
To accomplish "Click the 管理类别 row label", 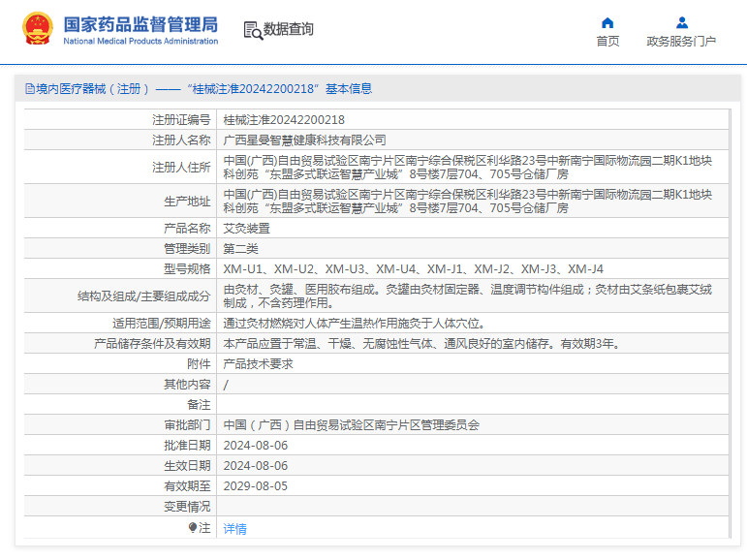I will pos(187,249).
